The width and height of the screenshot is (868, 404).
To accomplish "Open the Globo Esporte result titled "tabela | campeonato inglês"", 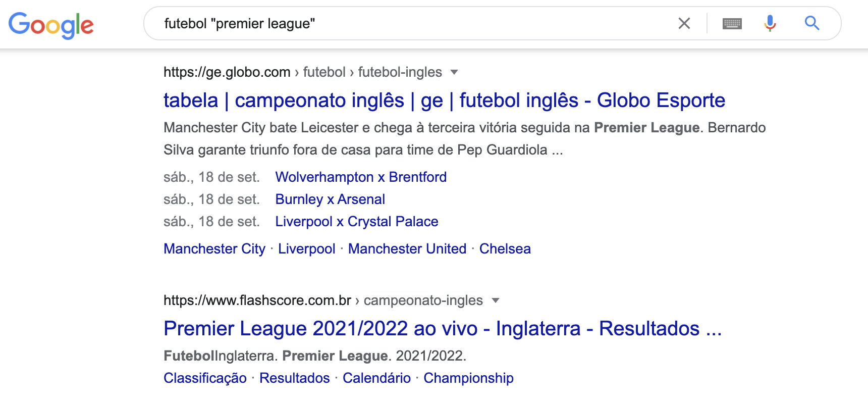I will click(x=444, y=100).
